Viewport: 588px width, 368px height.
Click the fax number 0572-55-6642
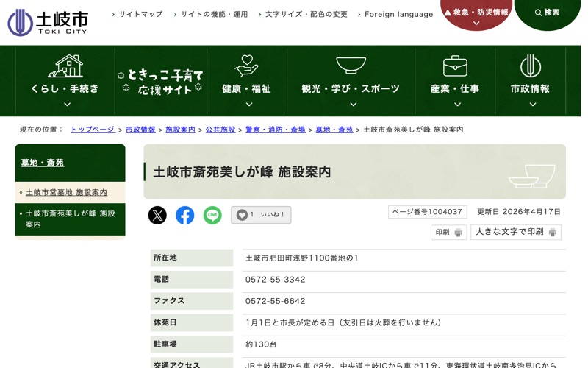(x=275, y=301)
